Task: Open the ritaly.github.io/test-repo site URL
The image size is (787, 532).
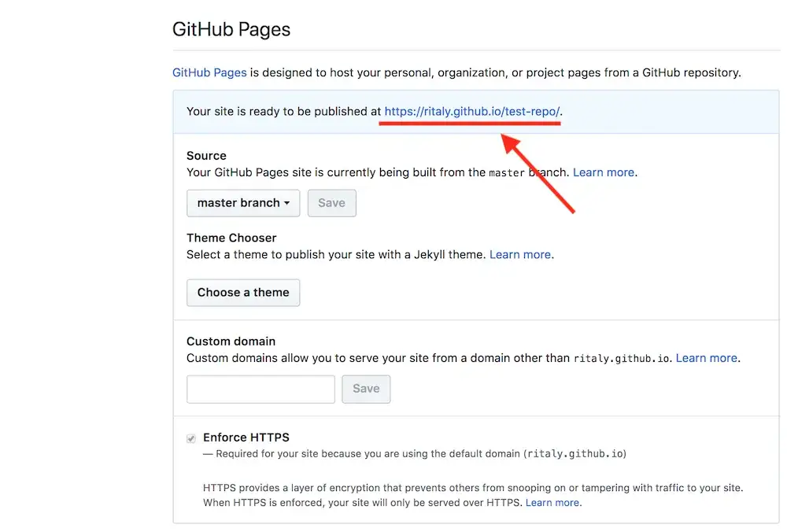Action: pyautogui.click(x=472, y=112)
